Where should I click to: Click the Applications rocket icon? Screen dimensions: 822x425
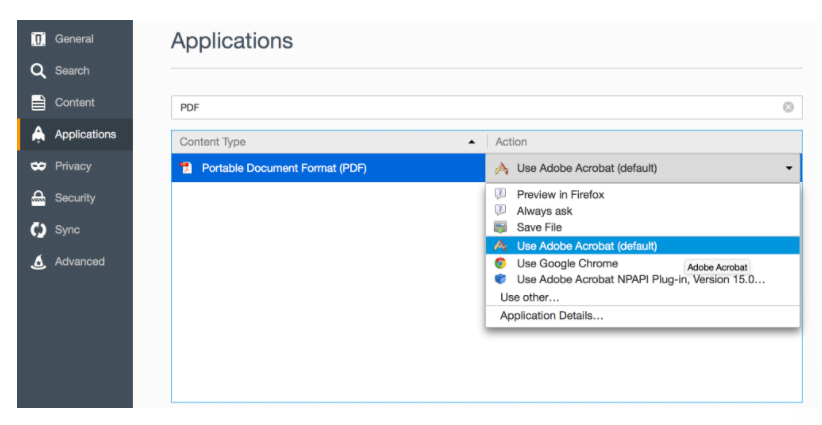tap(38, 134)
